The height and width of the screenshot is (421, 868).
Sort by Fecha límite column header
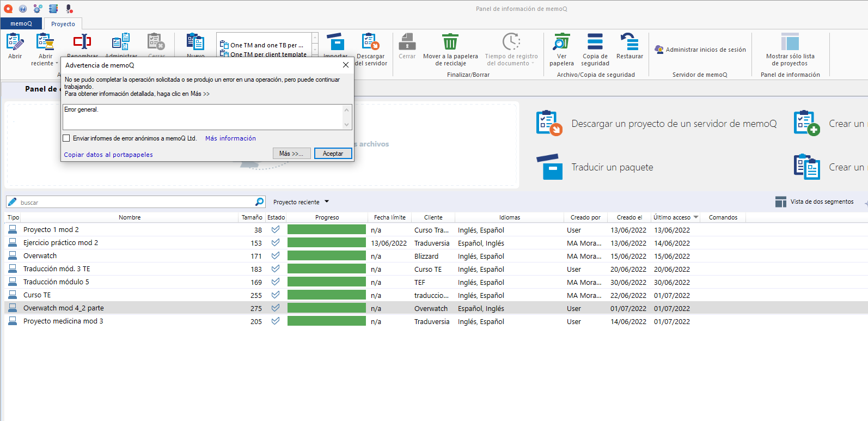[x=390, y=217]
